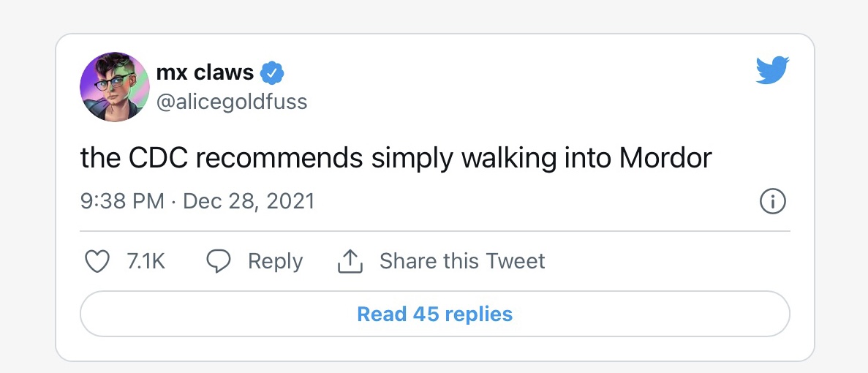Click the blue verified badge
The image size is (868, 373).
pos(273,73)
